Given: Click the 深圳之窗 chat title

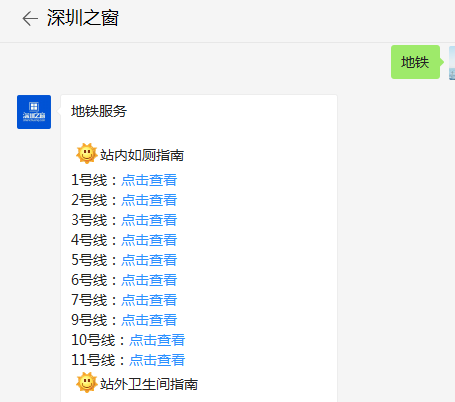Looking at the screenshot, I should point(83,18).
